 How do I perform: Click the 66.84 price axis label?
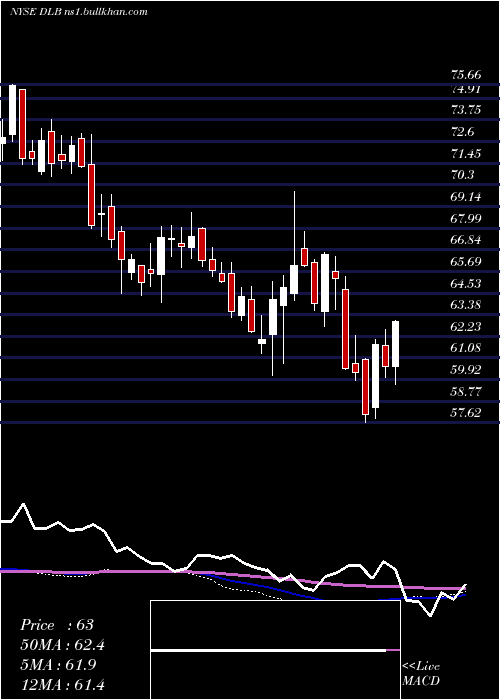pyautogui.click(x=466, y=240)
